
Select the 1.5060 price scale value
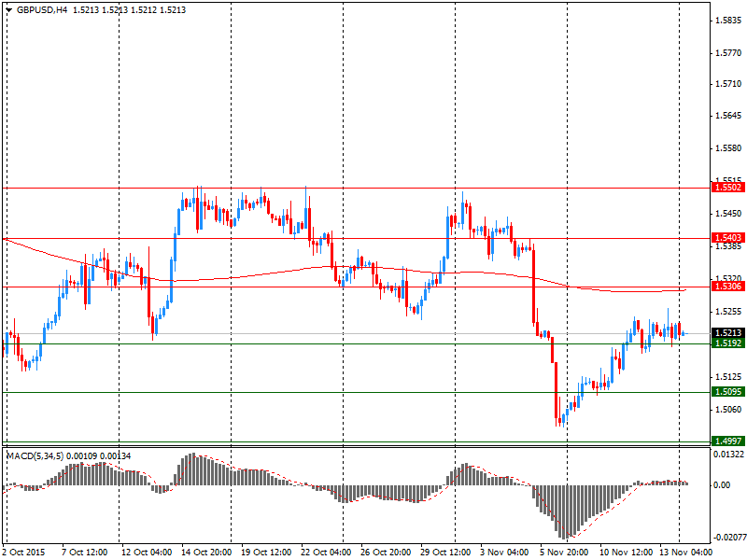729,409
